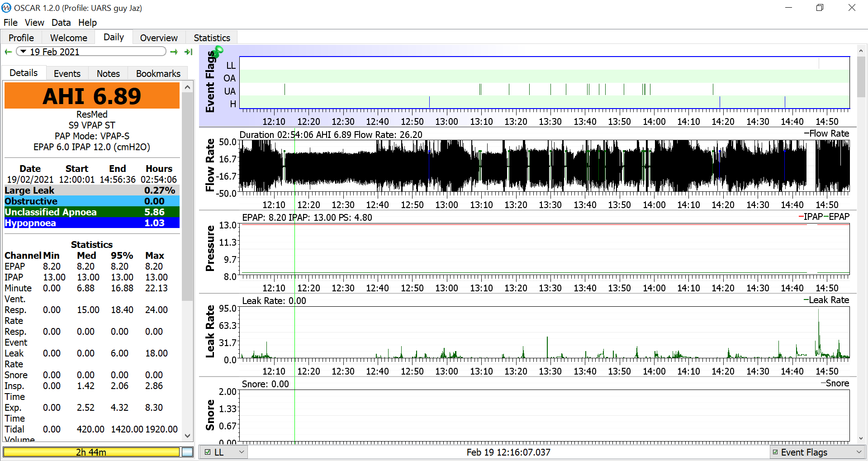The height and width of the screenshot is (461, 868).
Task: Toggle the Event Flags checkbox in bottom bar
Action: pyautogui.click(x=775, y=452)
